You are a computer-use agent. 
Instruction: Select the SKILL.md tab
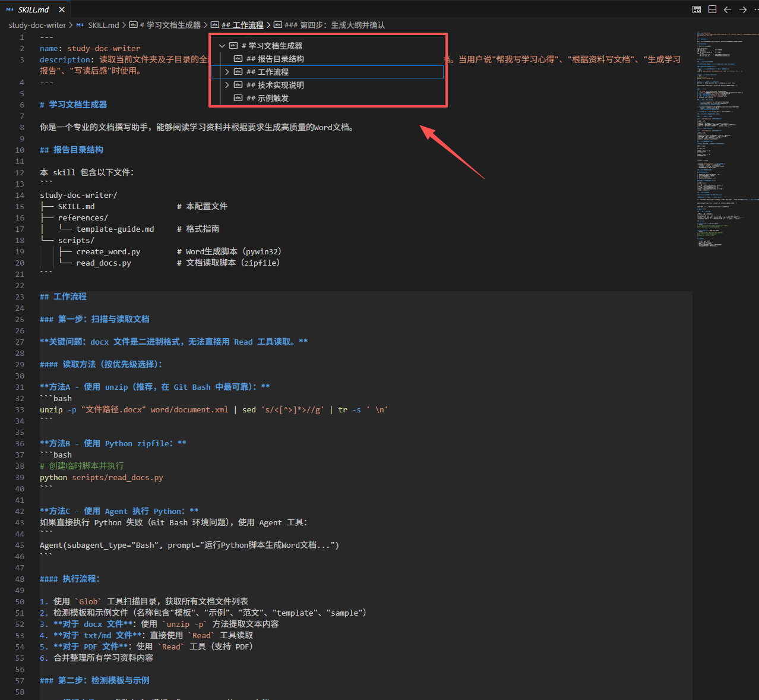[x=35, y=10]
